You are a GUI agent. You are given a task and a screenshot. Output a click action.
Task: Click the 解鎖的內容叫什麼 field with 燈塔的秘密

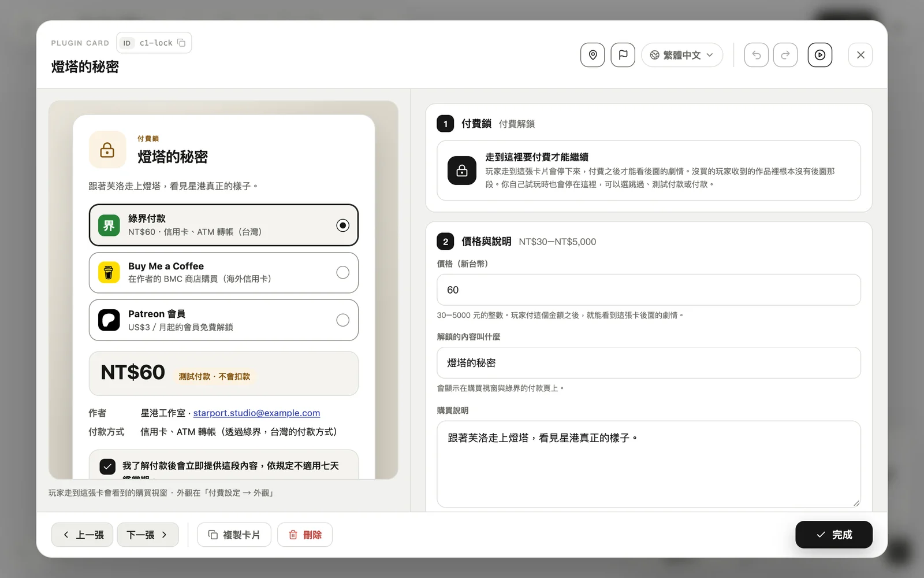[649, 363]
